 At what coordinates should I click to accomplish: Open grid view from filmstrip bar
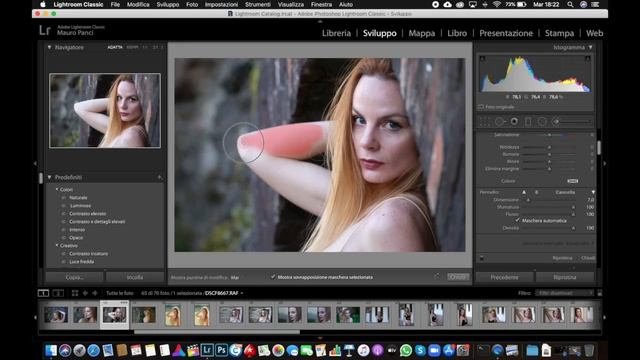(x=75, y=293)
